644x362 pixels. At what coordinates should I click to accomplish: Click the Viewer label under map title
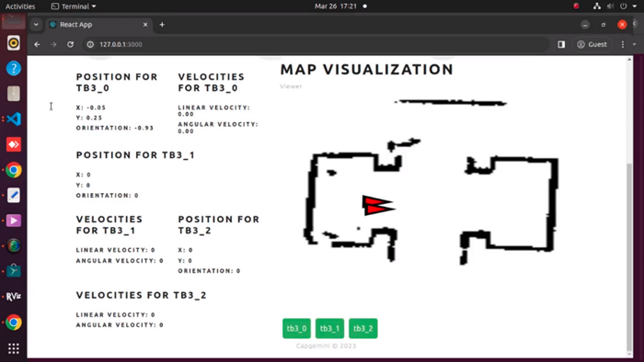[x=291, y=86]
